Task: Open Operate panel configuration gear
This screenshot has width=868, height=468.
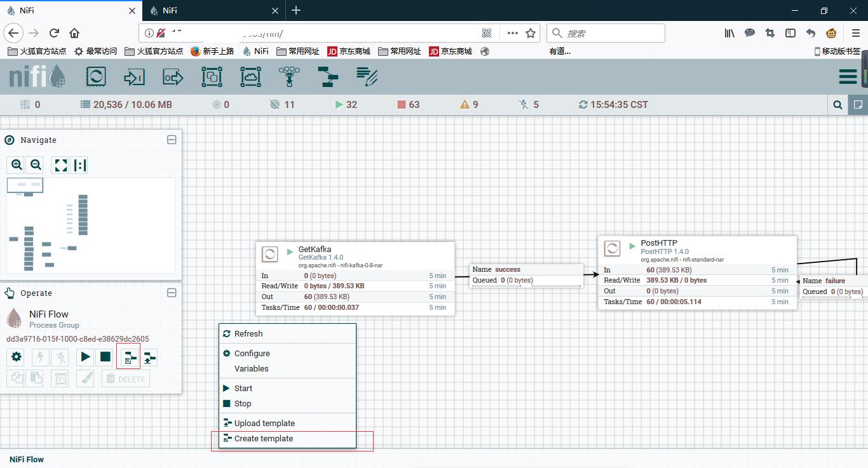Action: coord(17,358)
